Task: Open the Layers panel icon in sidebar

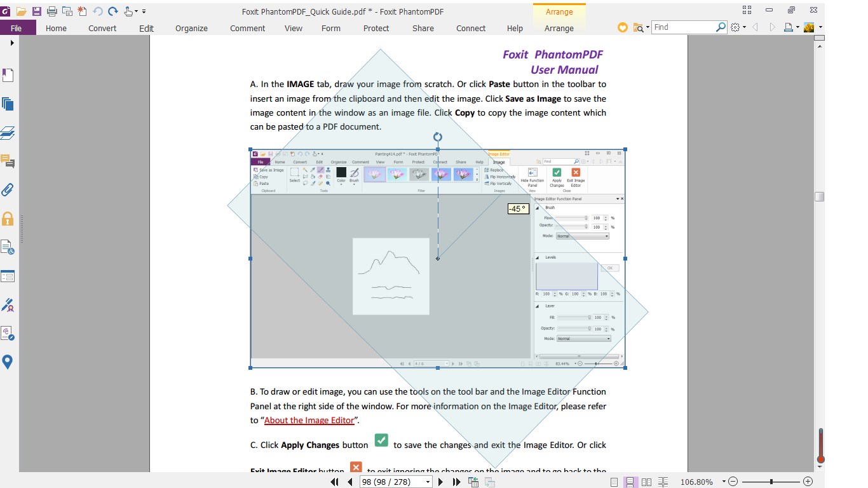Action: click(8, 133)
